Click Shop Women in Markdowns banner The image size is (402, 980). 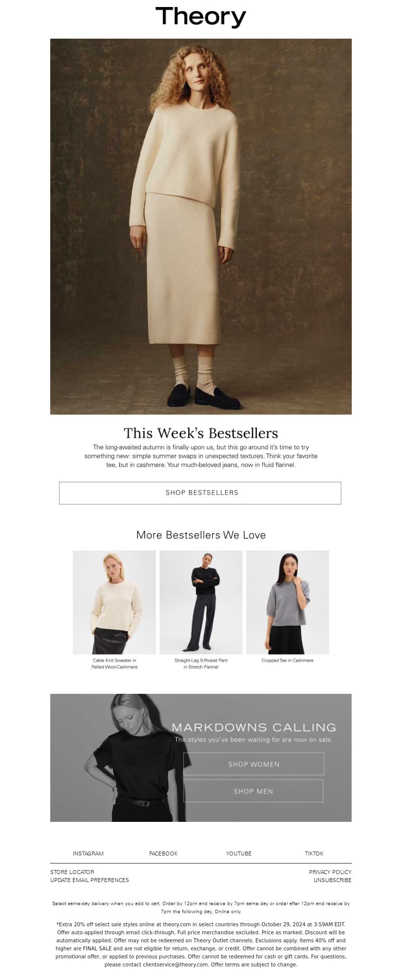(254, 764)
